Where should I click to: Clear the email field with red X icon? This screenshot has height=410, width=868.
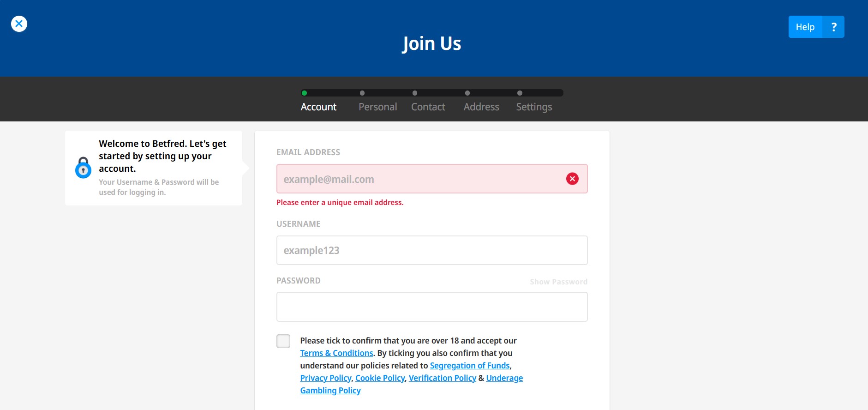(x=572, y=179)
